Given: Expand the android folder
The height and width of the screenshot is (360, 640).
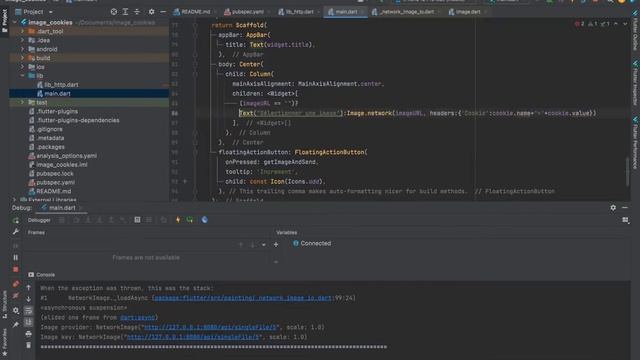Looking at the screenshot, I should click(x=22, y=49).
